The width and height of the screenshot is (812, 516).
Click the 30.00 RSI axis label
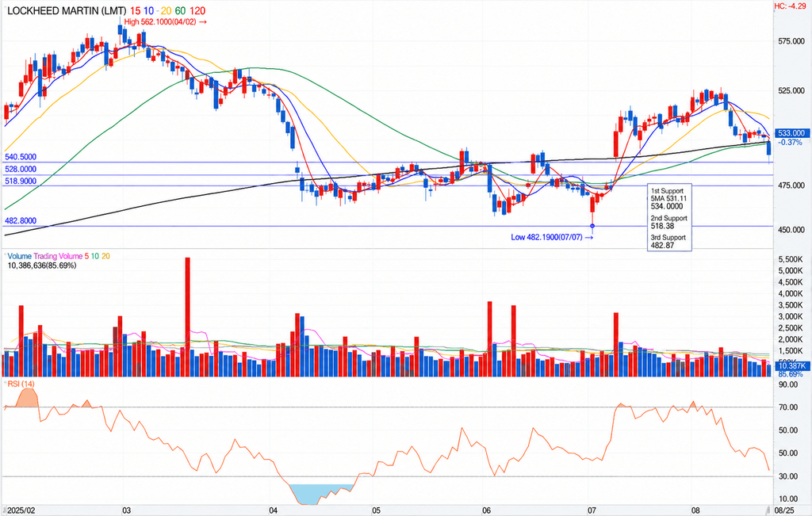pos(788,476)
